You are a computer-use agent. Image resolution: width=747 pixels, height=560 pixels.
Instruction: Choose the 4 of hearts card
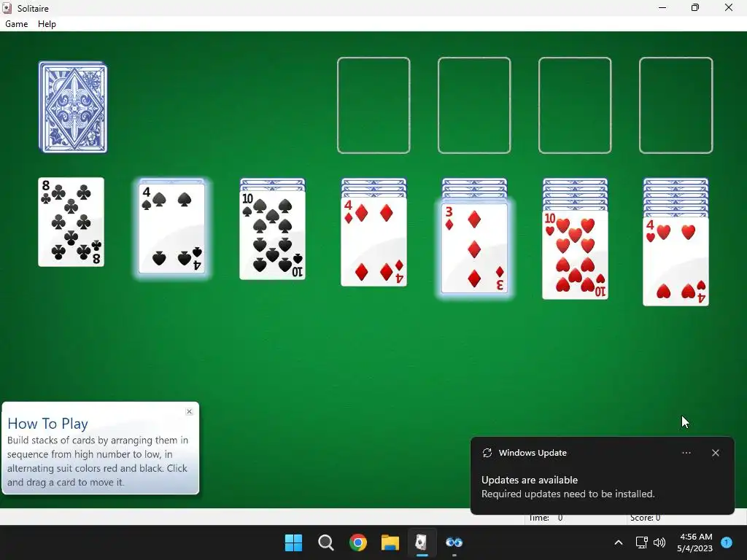[676, 261]
